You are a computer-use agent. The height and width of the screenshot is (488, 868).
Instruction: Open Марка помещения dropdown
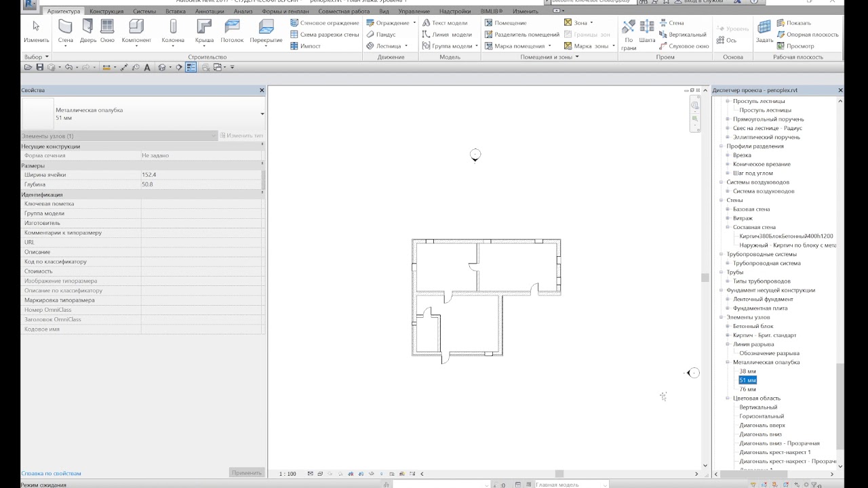(x=549, y=46)
